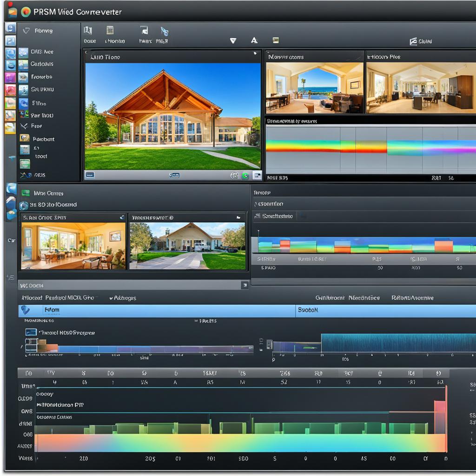Open the E-tiorory Ptos thumbnail
Viewport: 476px width, 476px height.
coord(421,88)
